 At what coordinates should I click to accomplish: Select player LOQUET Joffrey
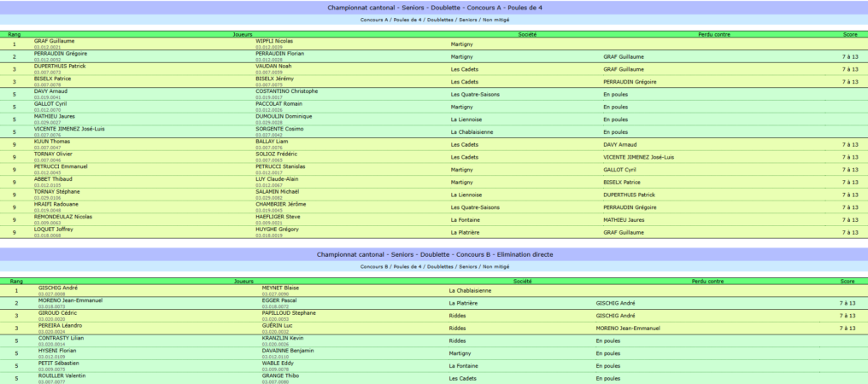54,230
